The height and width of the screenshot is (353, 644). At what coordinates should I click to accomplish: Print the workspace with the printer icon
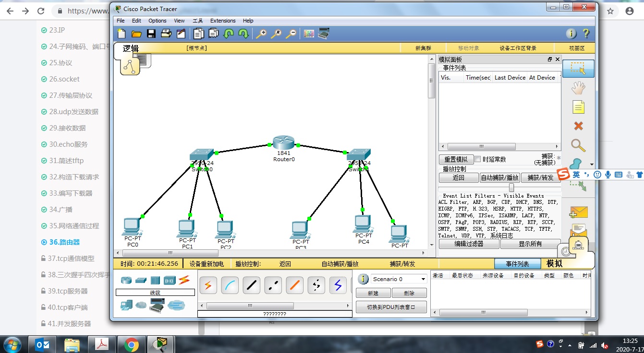coord(166,34)
